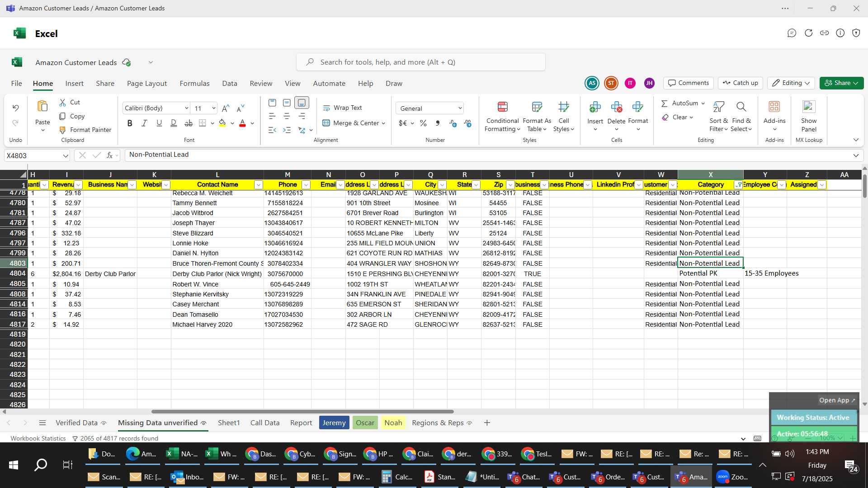Click the Delete cells icon

[616, 107]
